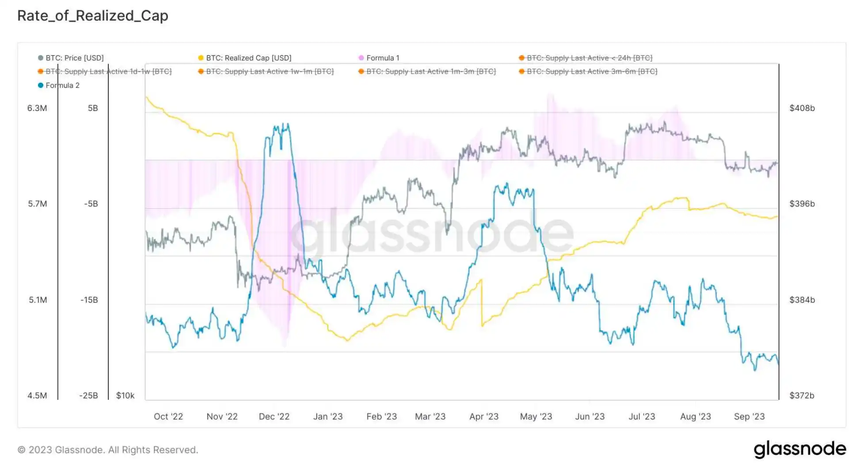Click the teal Formula 2 legend dot

[x=41, y=85]
